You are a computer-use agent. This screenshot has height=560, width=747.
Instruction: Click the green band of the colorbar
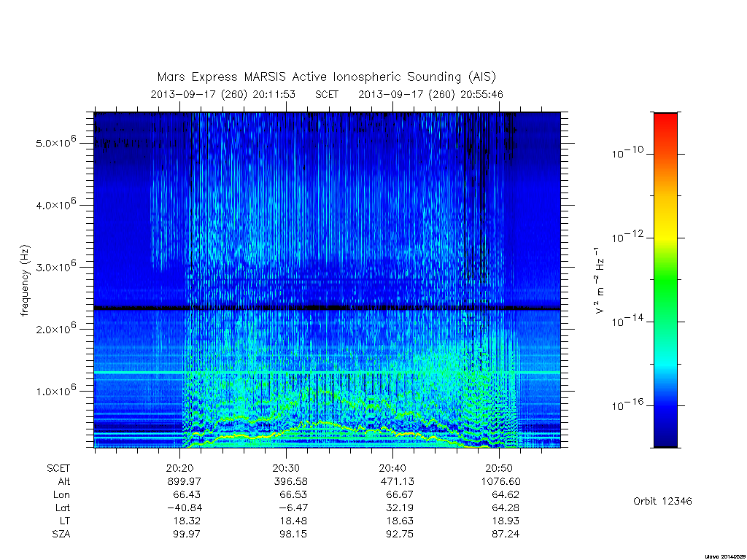pos(665,281)
